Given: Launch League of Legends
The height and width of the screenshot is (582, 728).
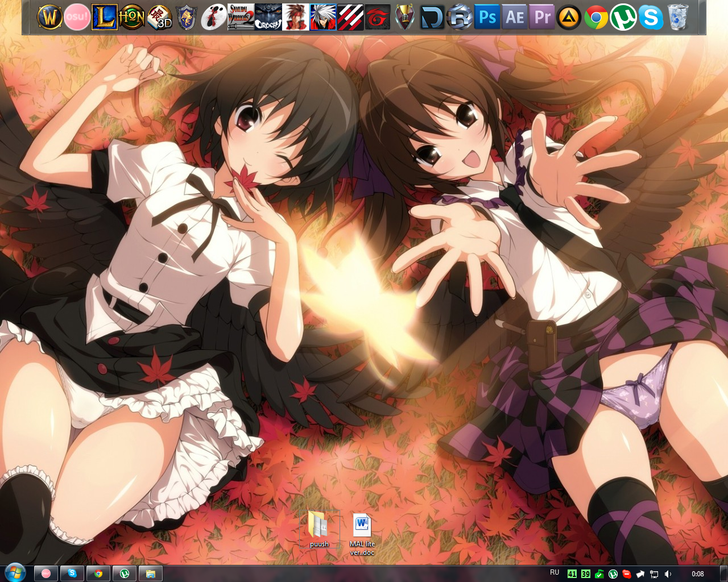Looking at the screenshot, I should point(105,16).
